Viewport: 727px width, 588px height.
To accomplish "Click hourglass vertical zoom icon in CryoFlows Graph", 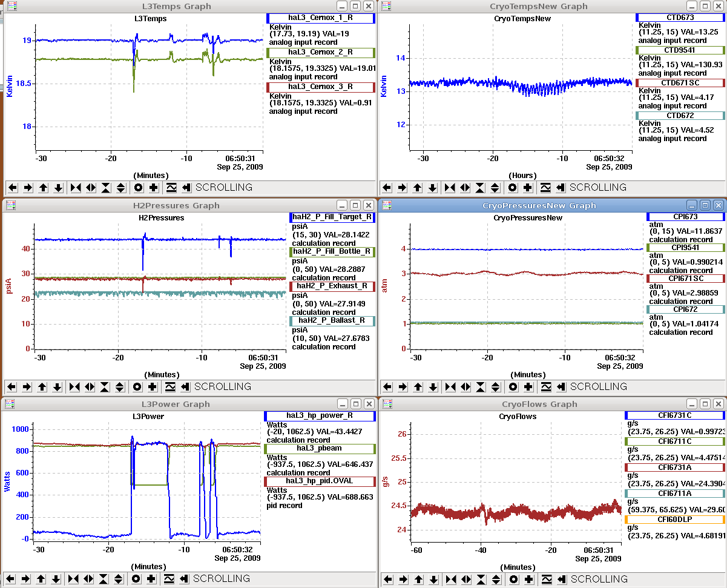I will (x=481, y=580).
